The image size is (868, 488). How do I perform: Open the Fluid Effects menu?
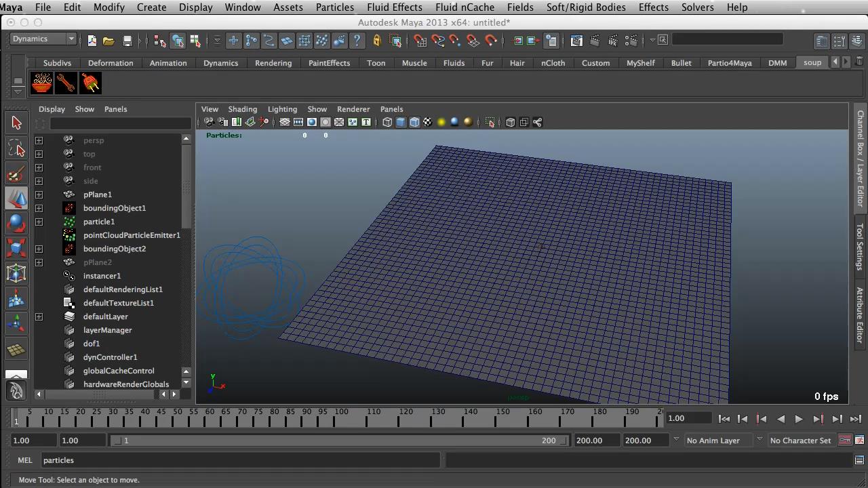(394, 7)
